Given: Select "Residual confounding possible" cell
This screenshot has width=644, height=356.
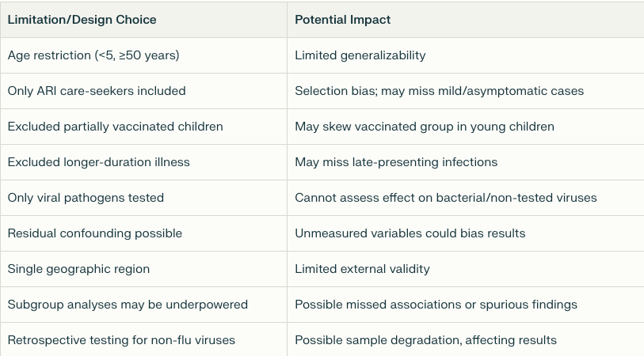Looking at the screenshot, I should (x=94, y=233).
